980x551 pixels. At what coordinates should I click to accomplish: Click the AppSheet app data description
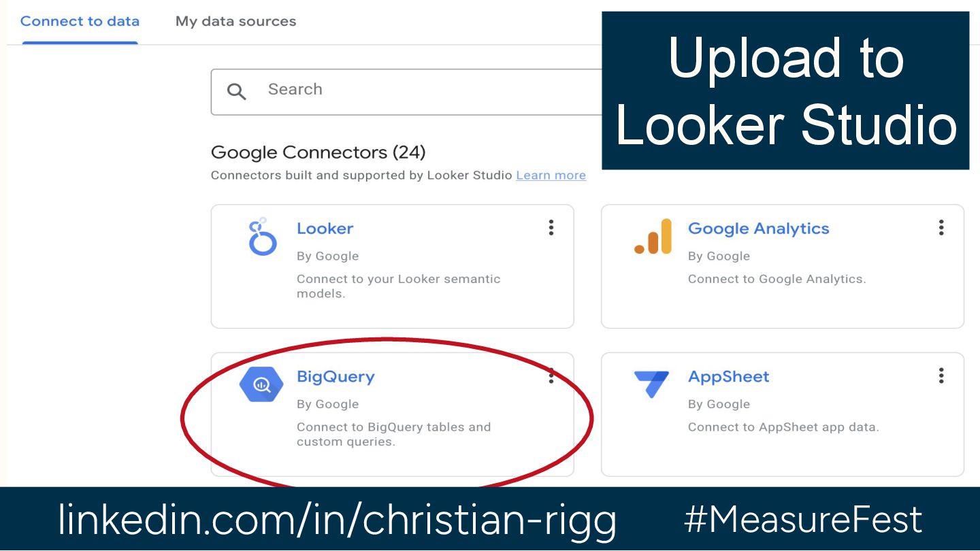click(x=783, y=427)
